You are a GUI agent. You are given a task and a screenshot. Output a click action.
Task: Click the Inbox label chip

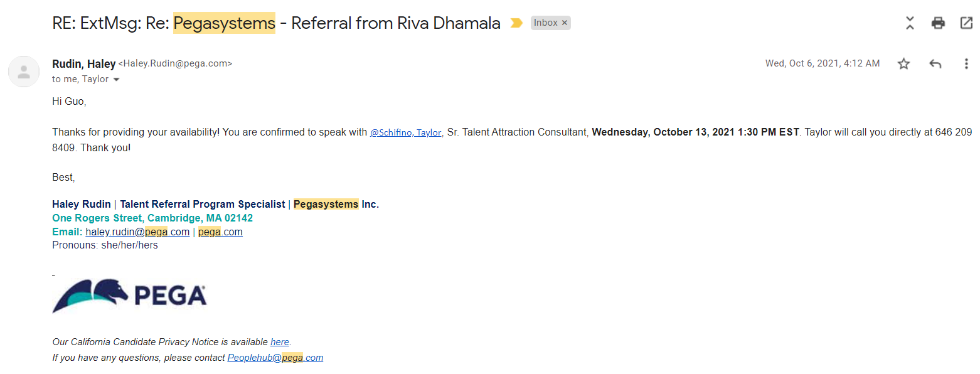point(545,23)
